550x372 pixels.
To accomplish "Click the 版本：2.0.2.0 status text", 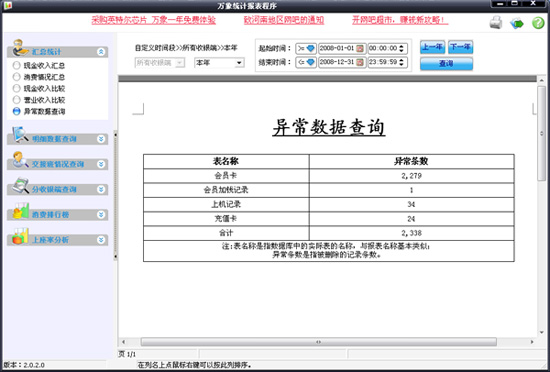I will 24,365.
